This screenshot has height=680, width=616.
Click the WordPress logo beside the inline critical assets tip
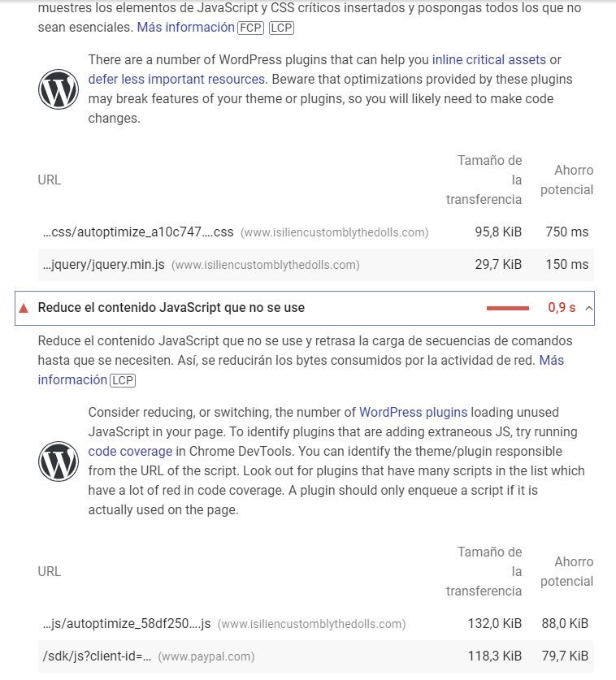59,89
